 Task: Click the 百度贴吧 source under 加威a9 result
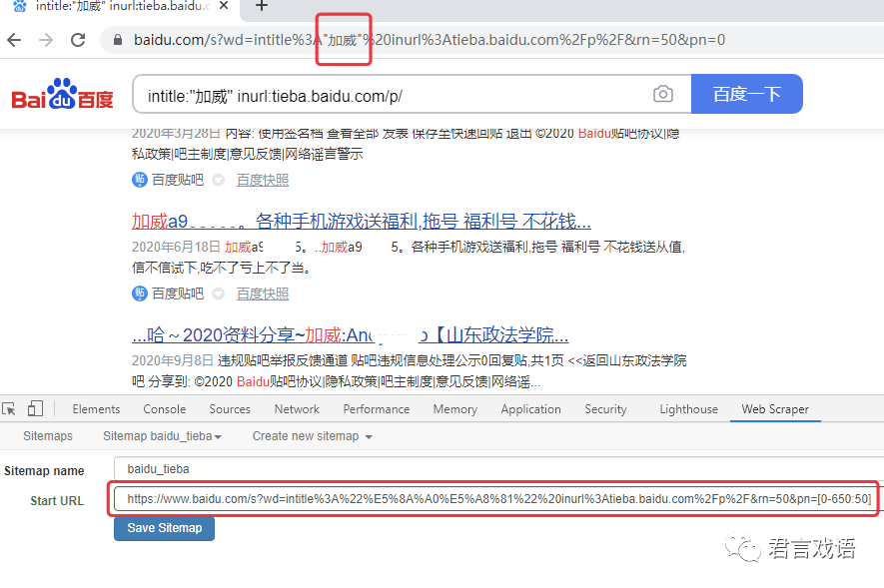click(x=178, y=294)
